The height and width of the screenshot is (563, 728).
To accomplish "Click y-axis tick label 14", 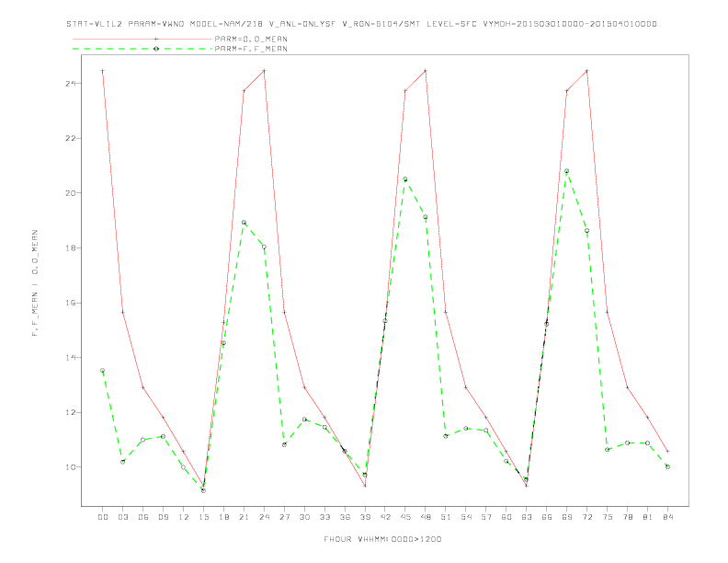I will pyautogui.click(x=71, y=357).
